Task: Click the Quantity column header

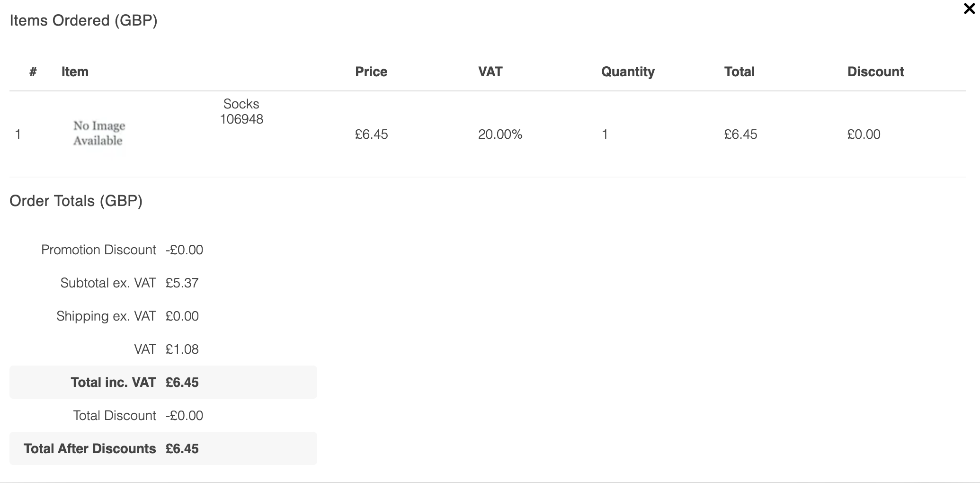Action: [x=628, y=72]
